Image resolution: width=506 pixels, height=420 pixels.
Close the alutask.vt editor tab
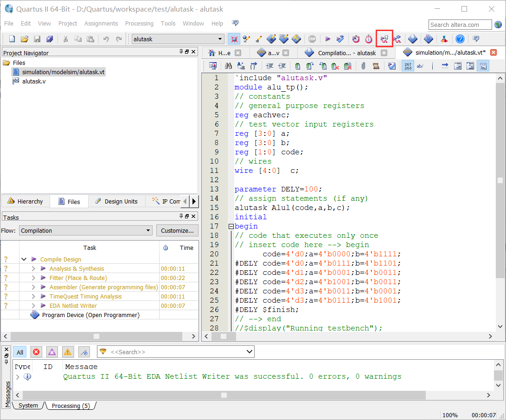[493, 52]
